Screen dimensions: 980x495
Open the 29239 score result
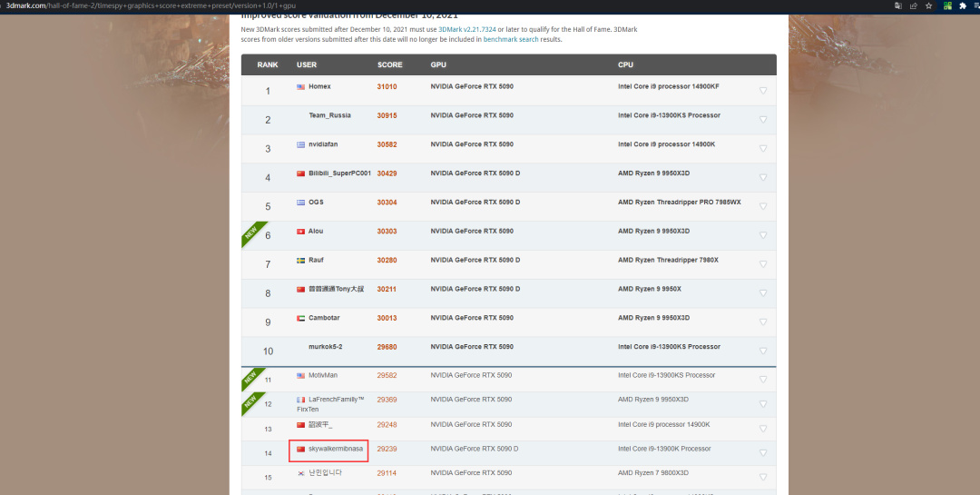387,449
